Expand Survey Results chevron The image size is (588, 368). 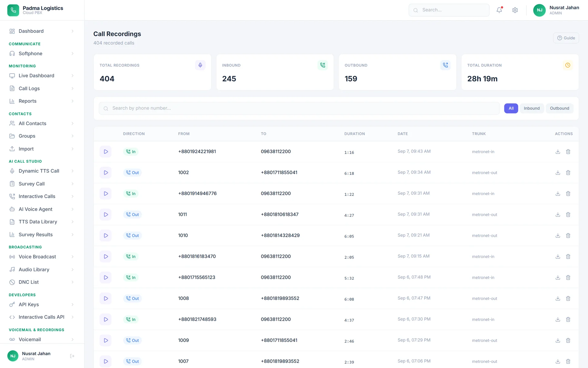[73, 235]
